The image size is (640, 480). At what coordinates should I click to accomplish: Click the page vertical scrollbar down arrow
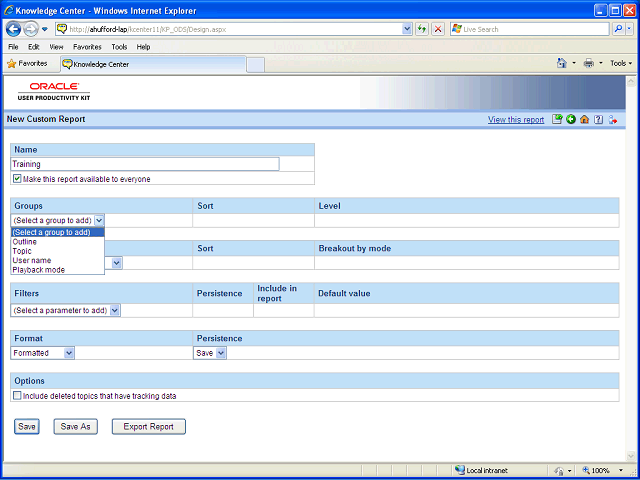click(x=630, y=456)
